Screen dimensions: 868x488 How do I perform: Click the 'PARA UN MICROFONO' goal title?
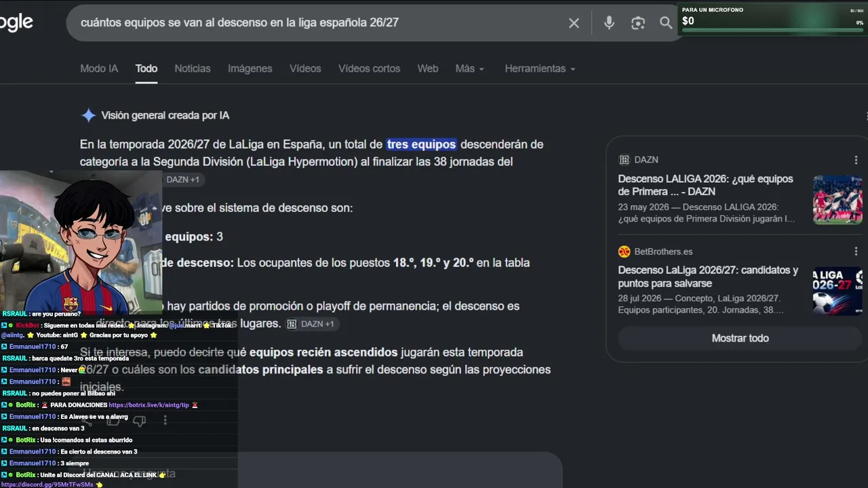click(x=712, y=10)
